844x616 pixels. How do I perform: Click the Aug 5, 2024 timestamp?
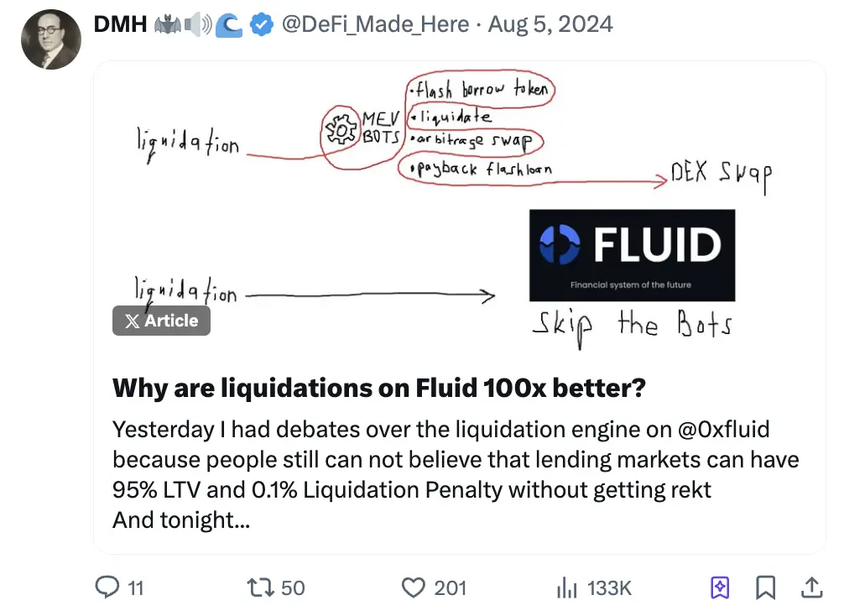click(550, 24)
